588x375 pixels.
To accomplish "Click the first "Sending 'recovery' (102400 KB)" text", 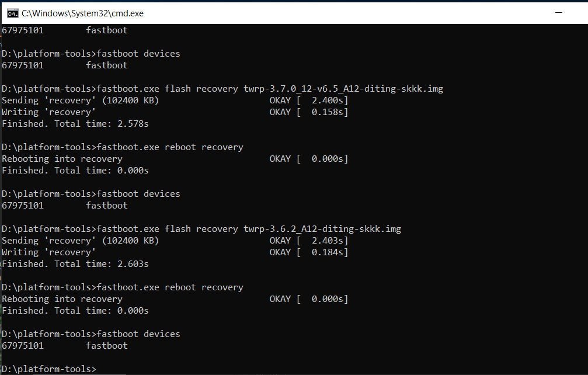I will pyautogui.click(x=80, y=100).
